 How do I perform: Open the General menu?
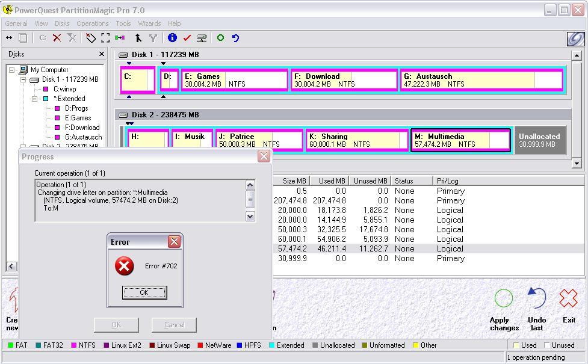click(16, 23)
